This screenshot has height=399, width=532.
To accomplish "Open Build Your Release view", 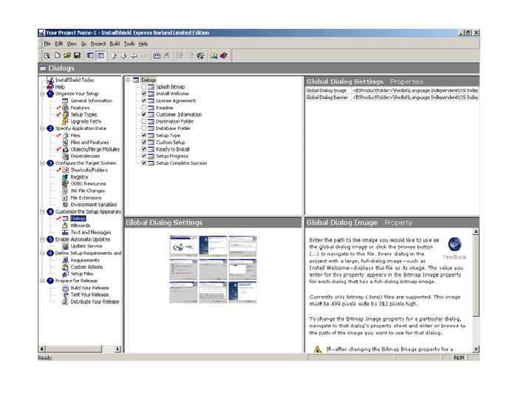I will [89, 287].
